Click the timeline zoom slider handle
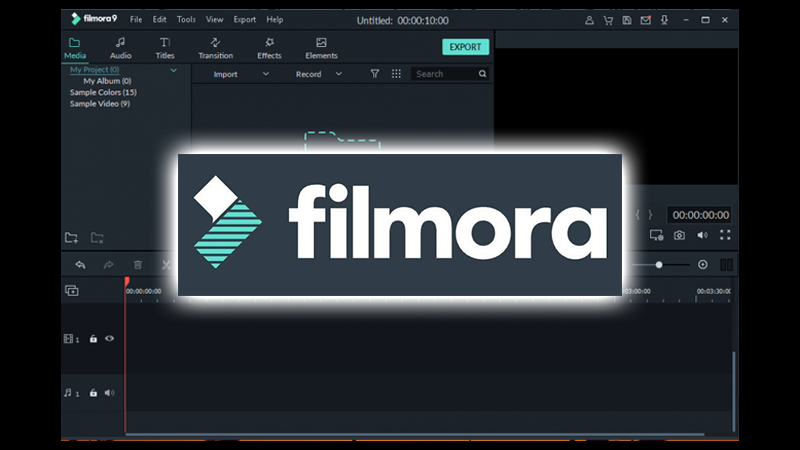 coord(659,264)
